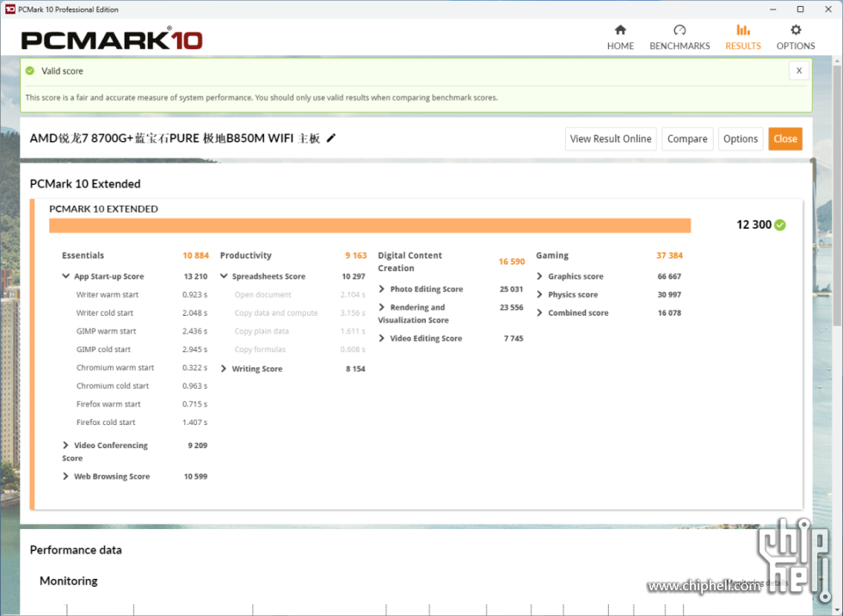Click the vertical scrollbar thumb

tap(837, 195)
